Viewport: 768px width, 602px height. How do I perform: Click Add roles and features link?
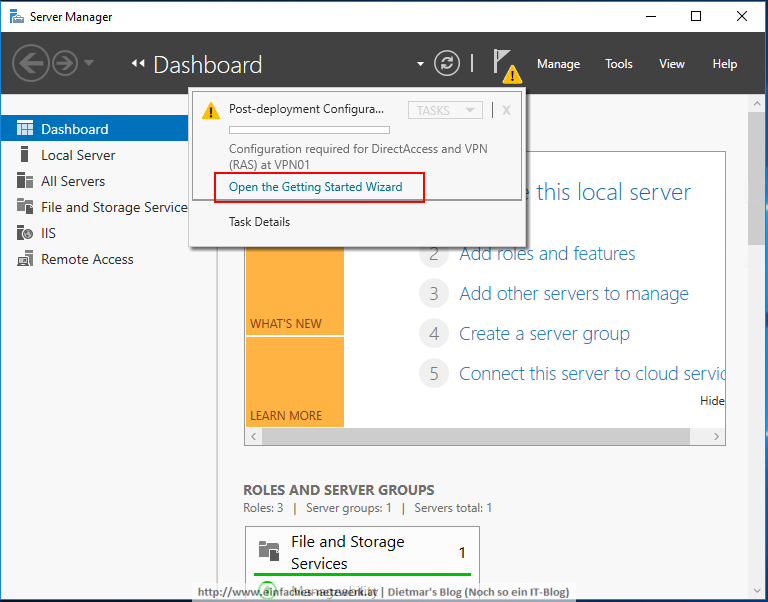point(547,254)
